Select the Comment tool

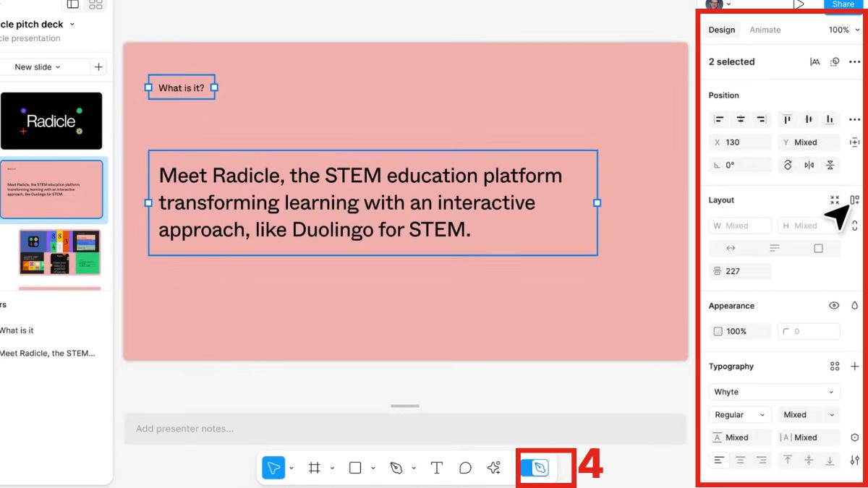[x=465, y=468]
